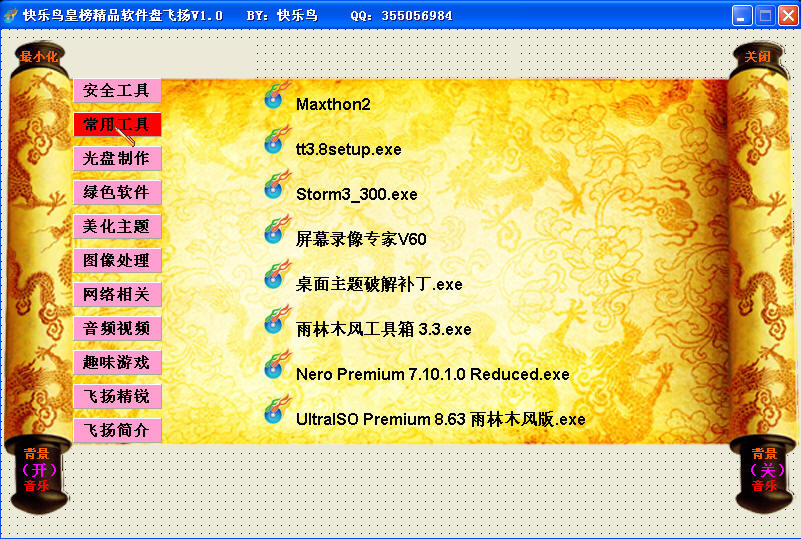Open the 网络相关 category
This screenshot has width=801, height=539.
point(117,295)
